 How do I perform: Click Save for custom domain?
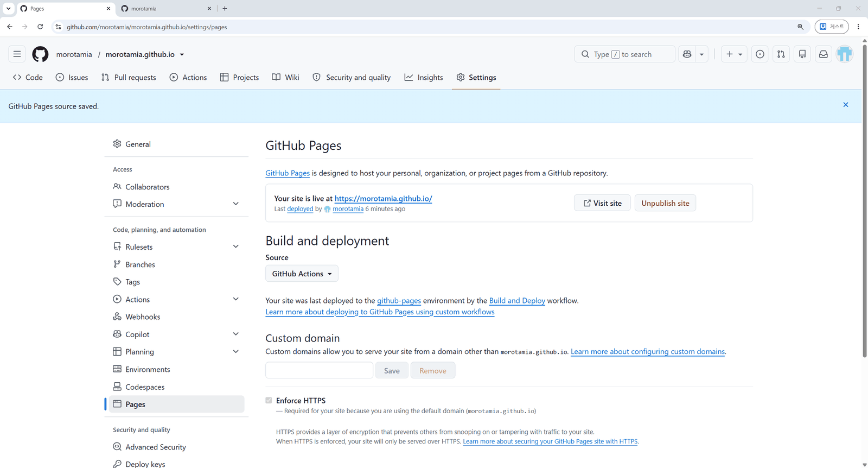click(x=392, y=370)
